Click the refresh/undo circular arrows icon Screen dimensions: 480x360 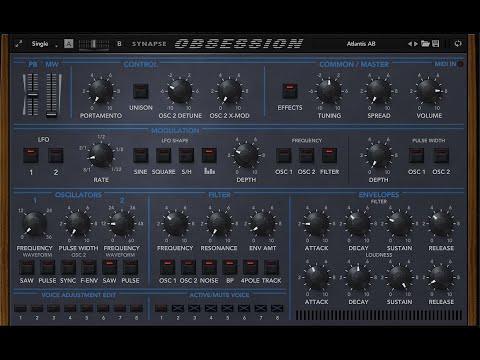tap(458, 44)
